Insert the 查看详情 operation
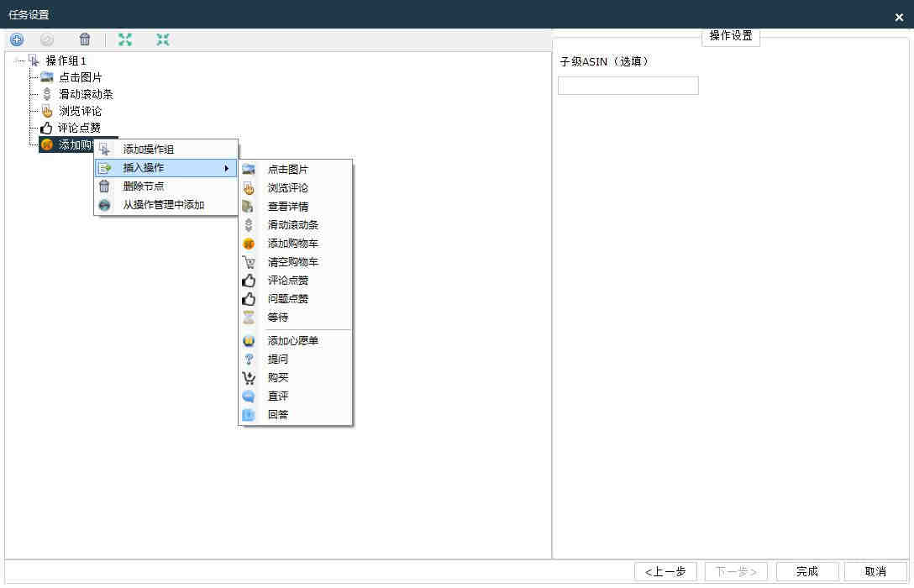This screenshot has width=914, height=588. point(288,207)
